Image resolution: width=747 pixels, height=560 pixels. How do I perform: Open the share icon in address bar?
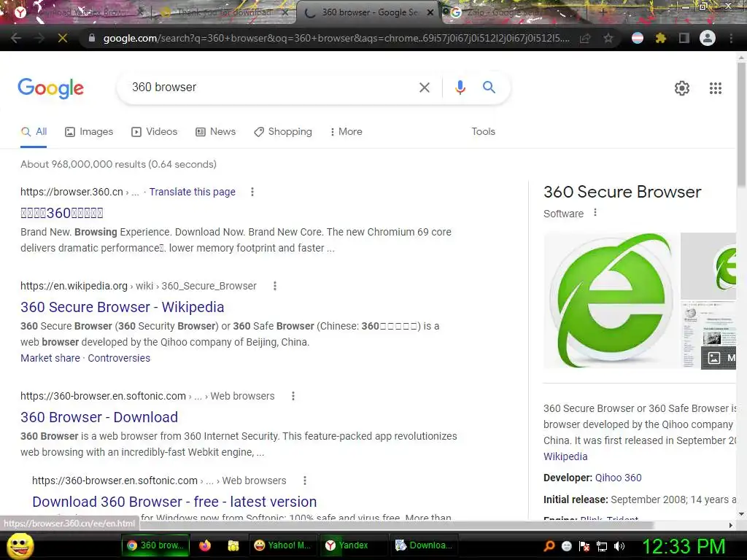point(585,38)
